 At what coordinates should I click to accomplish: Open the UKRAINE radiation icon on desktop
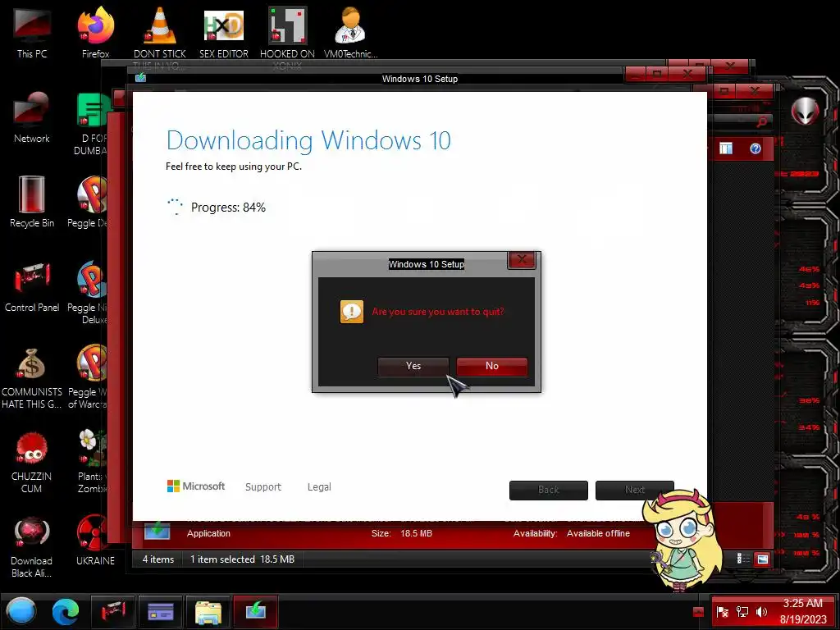95,540
